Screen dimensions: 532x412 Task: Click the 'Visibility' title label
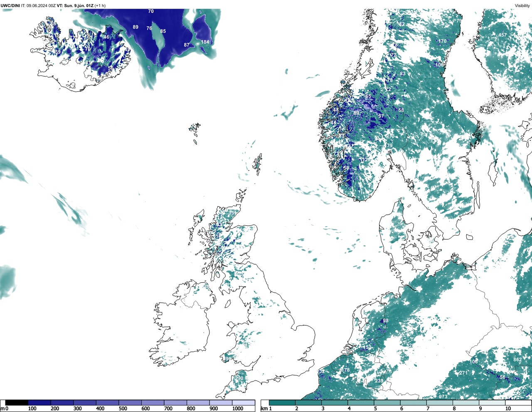click(x=522, y=6)
